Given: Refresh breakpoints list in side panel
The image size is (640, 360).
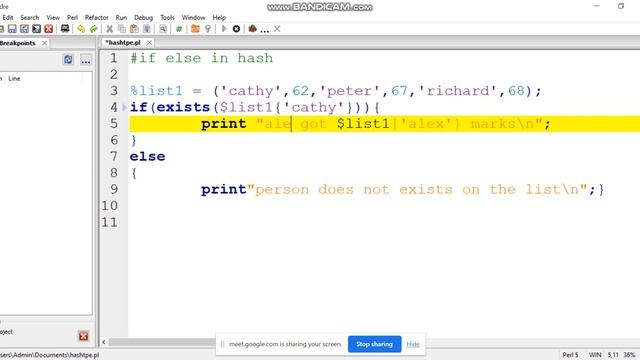Looking at the screenshot, I should pos(68,60).
